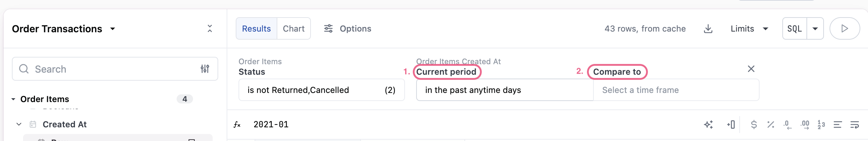Increase decimal places

pyautogui.click(x=805, y=125)
